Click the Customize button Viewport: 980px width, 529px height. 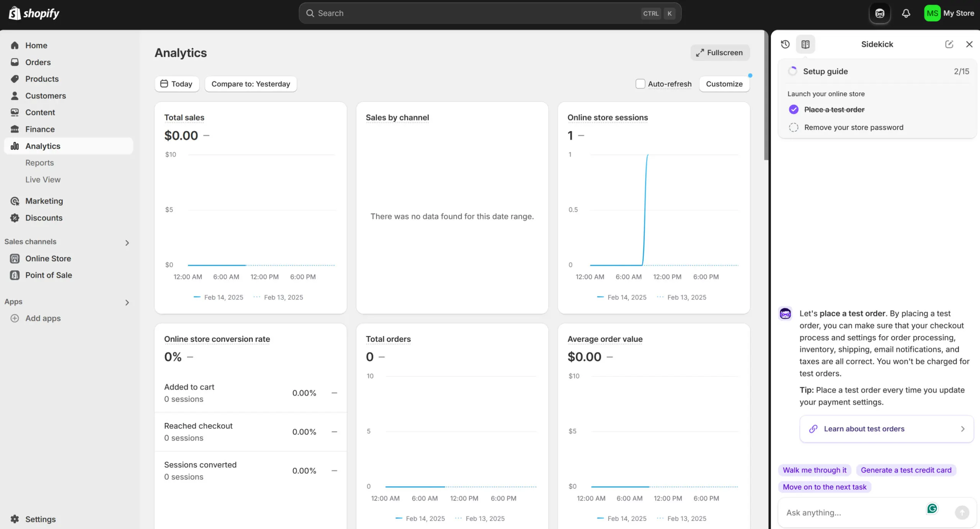[724, 84]
